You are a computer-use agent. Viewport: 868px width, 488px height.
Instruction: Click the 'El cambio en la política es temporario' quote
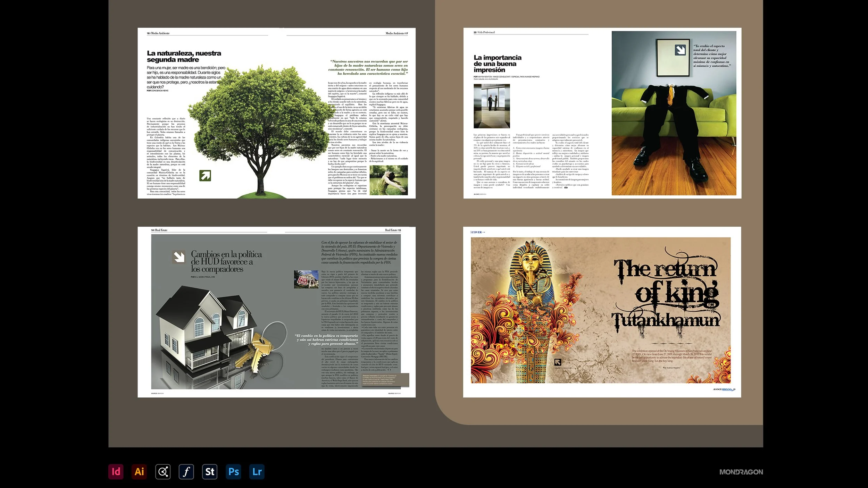[x=326, y=339]
